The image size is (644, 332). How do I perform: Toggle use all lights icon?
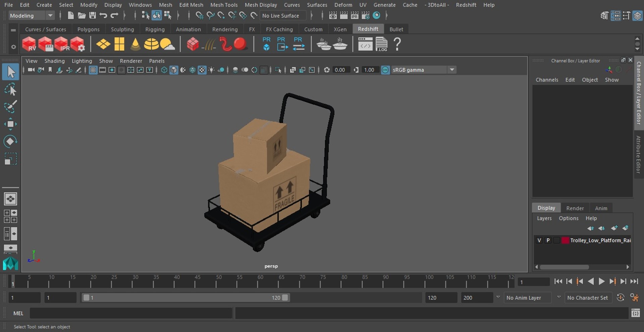[x=211, y=70]
